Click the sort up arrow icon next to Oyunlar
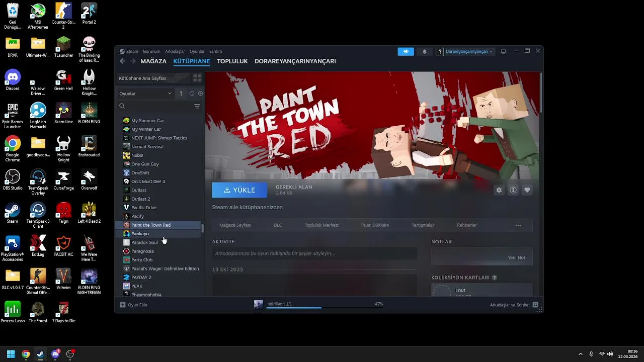The height and width of the screenshot is (362, 644). pyautogui.click(x=181, y=94)
